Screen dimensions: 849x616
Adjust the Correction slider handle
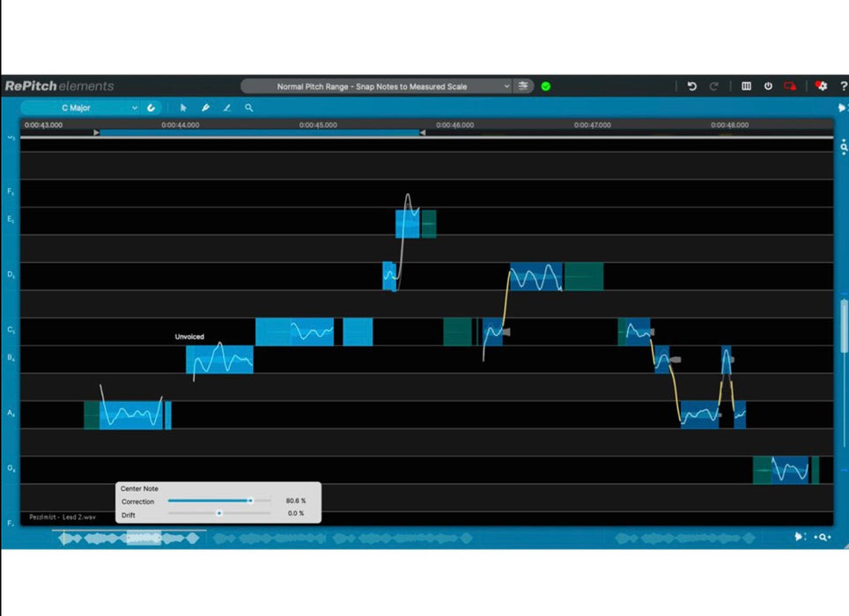coord(250,501)
